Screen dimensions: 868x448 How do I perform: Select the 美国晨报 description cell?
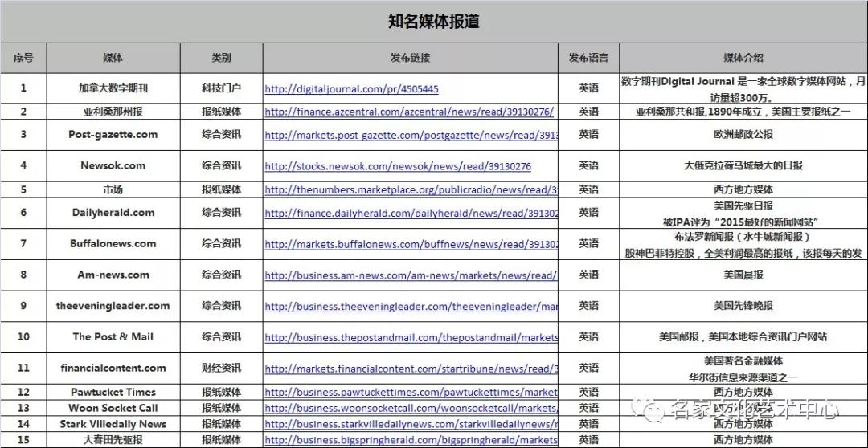coord(743,275)
